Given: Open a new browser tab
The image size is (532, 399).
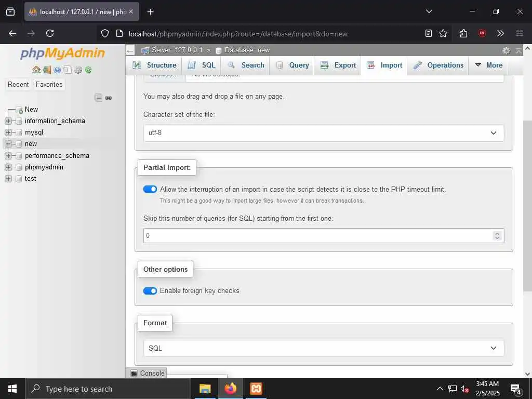Looking at the screenshot, I should (x=151, y=12).
